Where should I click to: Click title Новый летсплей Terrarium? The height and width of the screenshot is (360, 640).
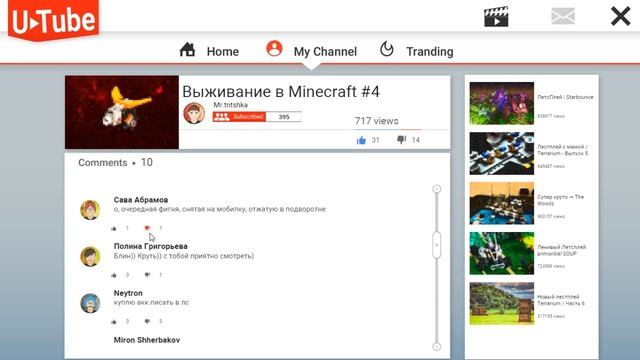[x=561, y=300]
